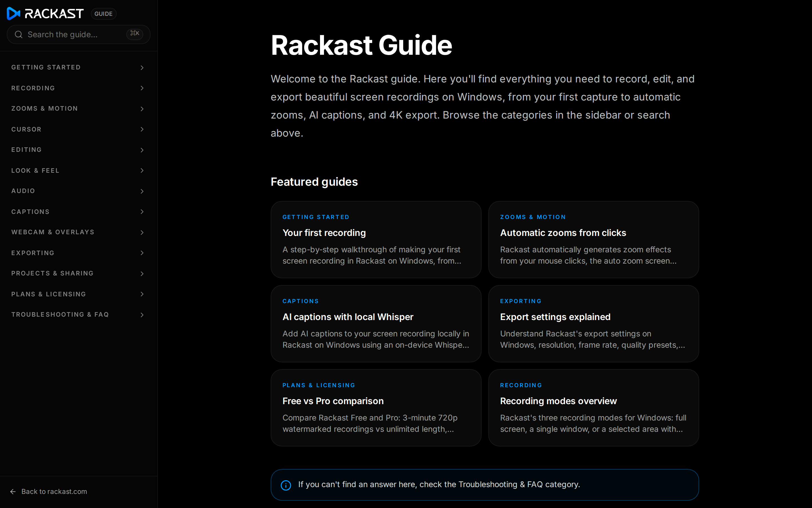Viewport: 812px width, 508px height.
Task: Click the back arrow icon near rackast.com
Action: coord(13,492)
